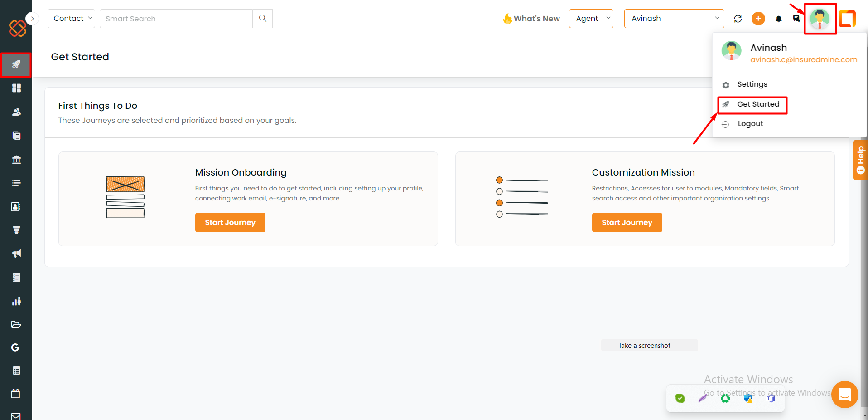Open the Avinash user selector dropdown
This screenshot has height=420, width=868.
674,19
